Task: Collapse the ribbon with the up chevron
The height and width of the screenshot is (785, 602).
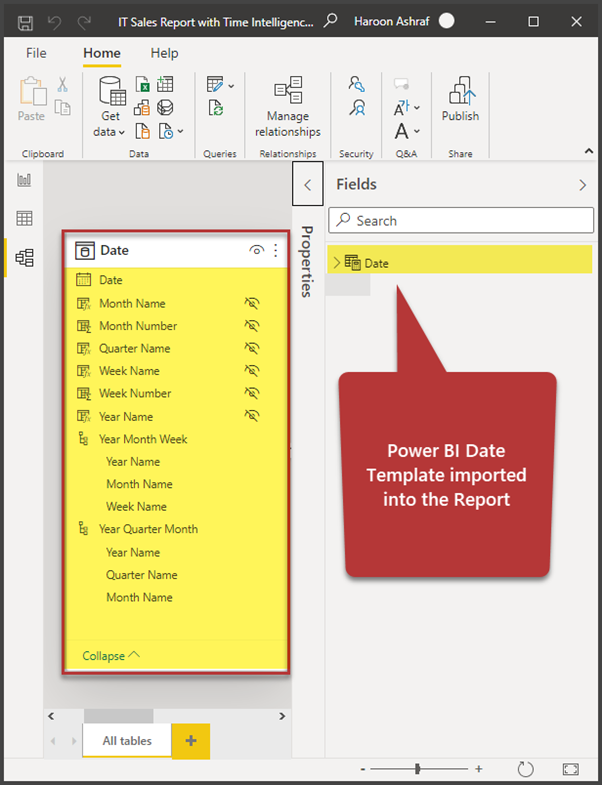Action: click(589, 151)
